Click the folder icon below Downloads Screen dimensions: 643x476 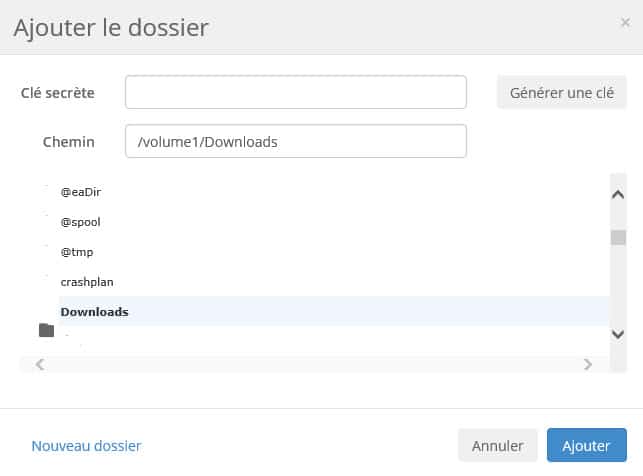pyautogui.click(x=46, y=330)
